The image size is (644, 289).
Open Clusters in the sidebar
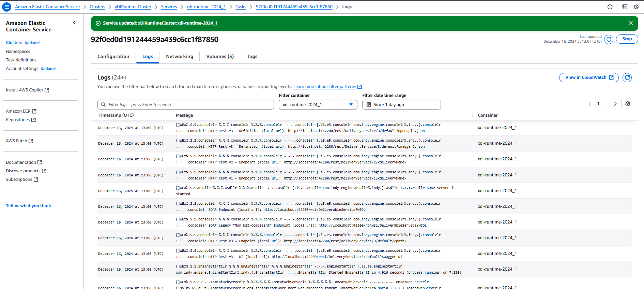[14, 43]
